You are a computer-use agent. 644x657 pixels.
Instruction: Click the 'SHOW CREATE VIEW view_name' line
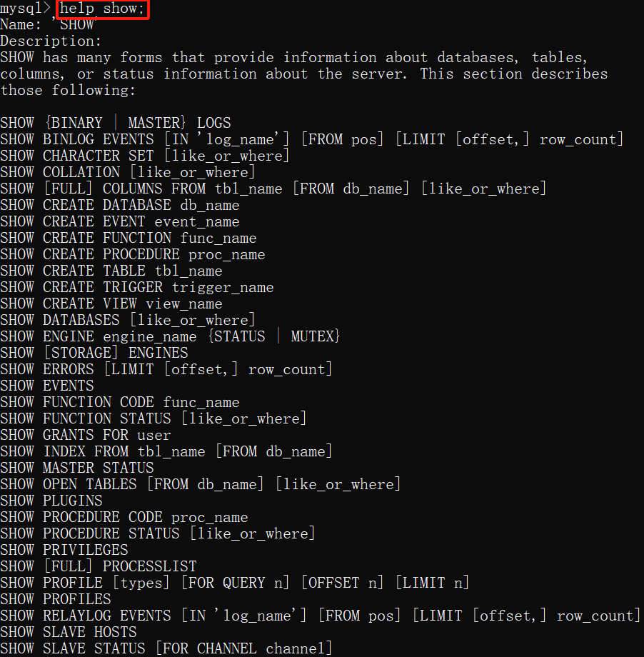pyautogui.click(x=111, y=304)
